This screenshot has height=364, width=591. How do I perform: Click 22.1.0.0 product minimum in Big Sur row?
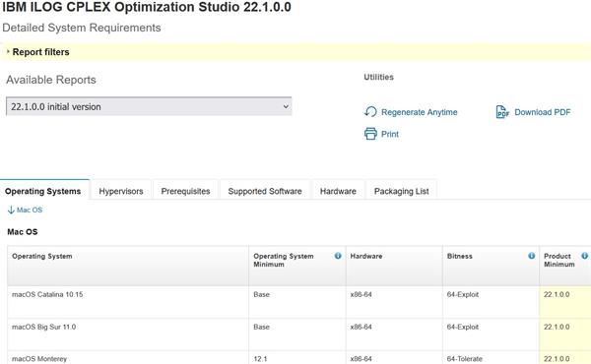point(565,334)
